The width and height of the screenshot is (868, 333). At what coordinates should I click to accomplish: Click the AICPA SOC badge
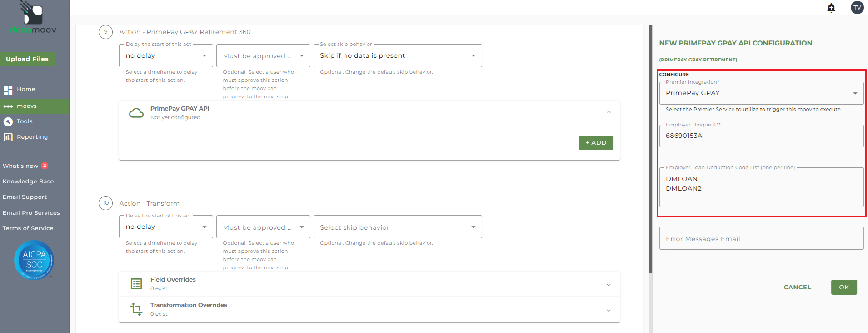(x=34, y=260)
